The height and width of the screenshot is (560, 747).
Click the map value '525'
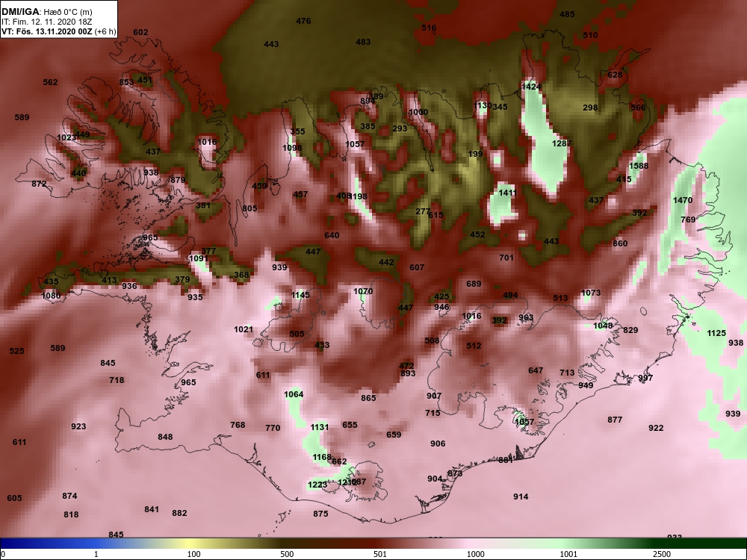click(16, 351)
